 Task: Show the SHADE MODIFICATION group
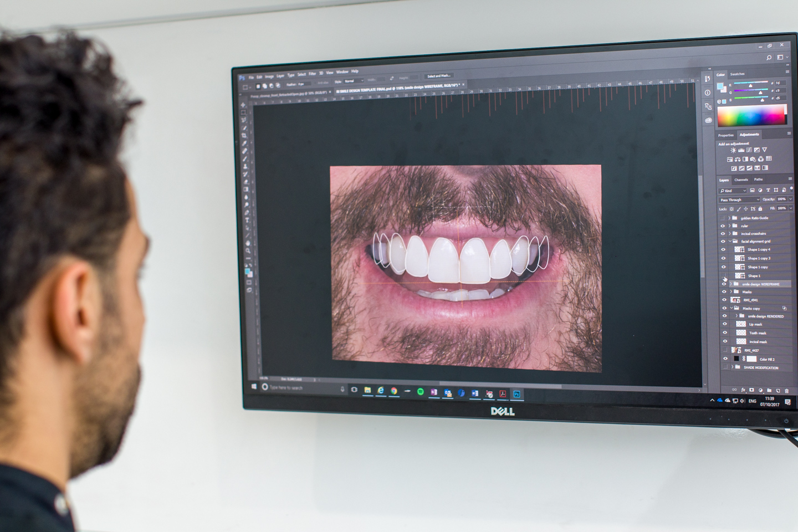click(725, 367)
